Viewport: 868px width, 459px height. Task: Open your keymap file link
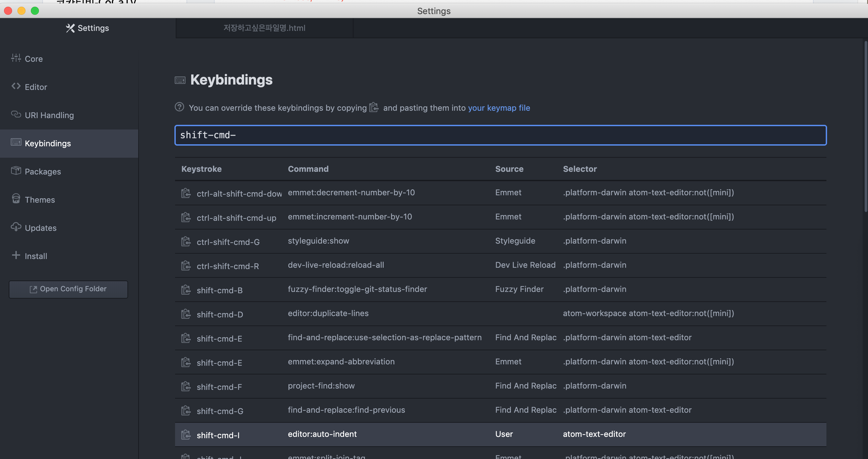[x=499, y=108]
